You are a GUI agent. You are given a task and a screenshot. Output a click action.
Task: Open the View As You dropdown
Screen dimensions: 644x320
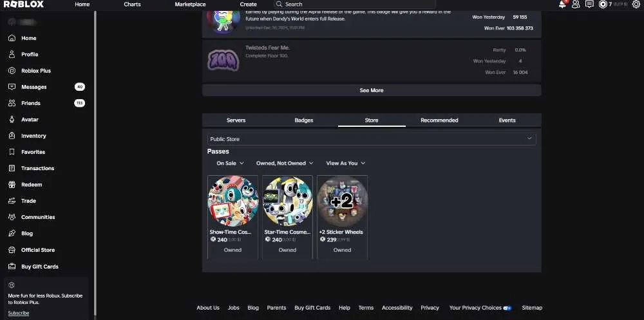[x=345, y=163]
